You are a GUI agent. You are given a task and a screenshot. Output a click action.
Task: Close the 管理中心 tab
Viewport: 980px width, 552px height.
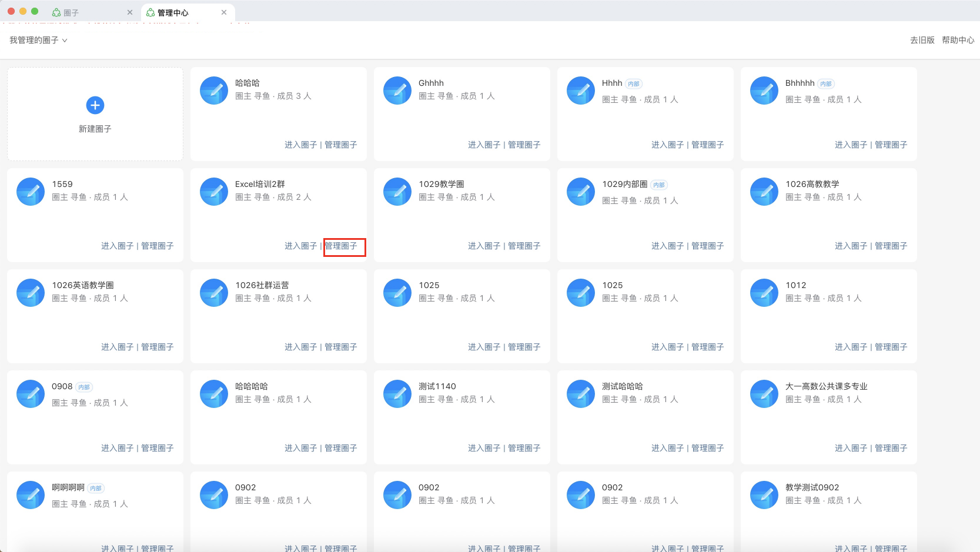click(x=224, y=12)
